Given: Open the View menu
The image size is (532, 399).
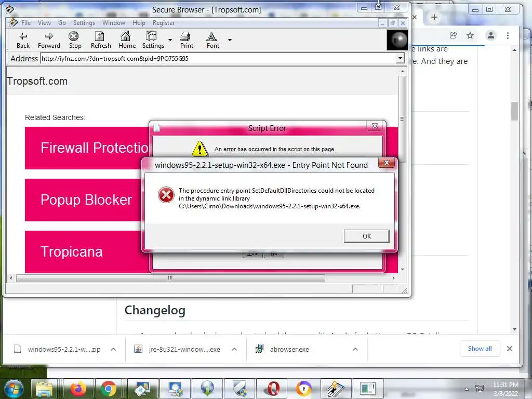Looking at the screenshot, I should click(x=44, y=23).
